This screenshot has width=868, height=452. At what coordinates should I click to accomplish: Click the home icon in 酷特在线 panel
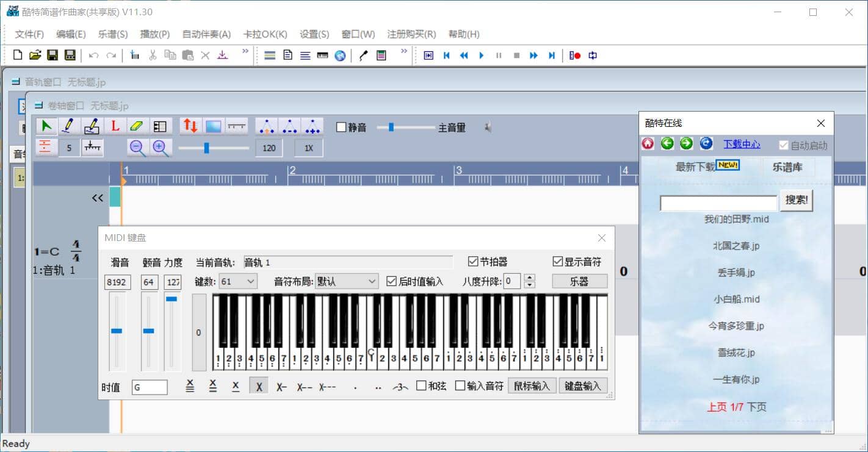(x=648, y=143)
